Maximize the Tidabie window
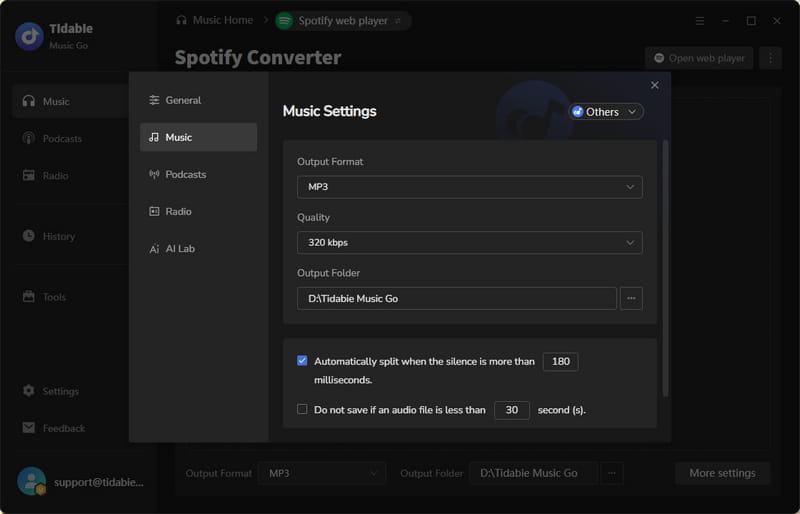The width and height of the screenshot is (800, 514). (751, 21)
